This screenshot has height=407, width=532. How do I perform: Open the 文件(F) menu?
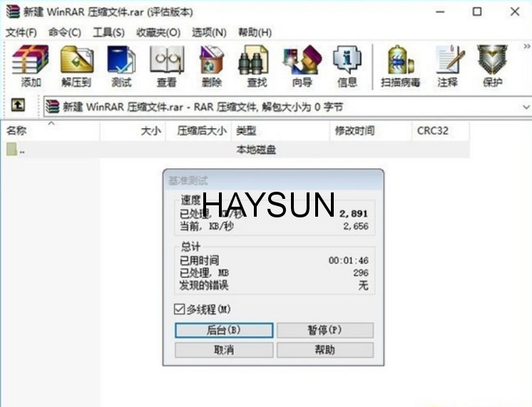[21, 33]
